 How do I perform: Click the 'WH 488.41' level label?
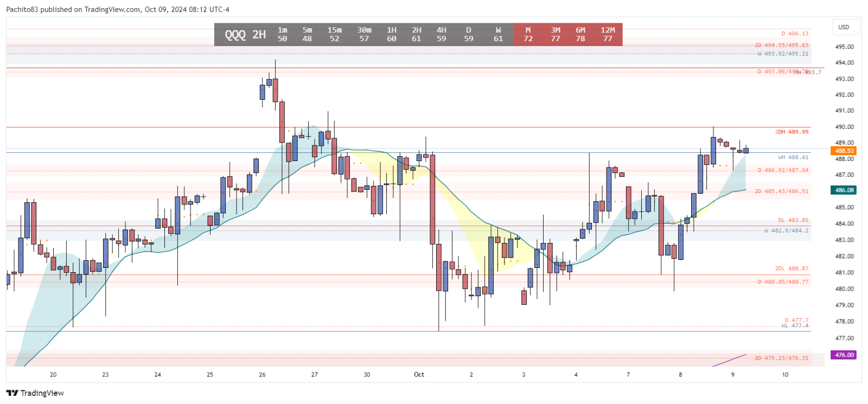point(793,157)
